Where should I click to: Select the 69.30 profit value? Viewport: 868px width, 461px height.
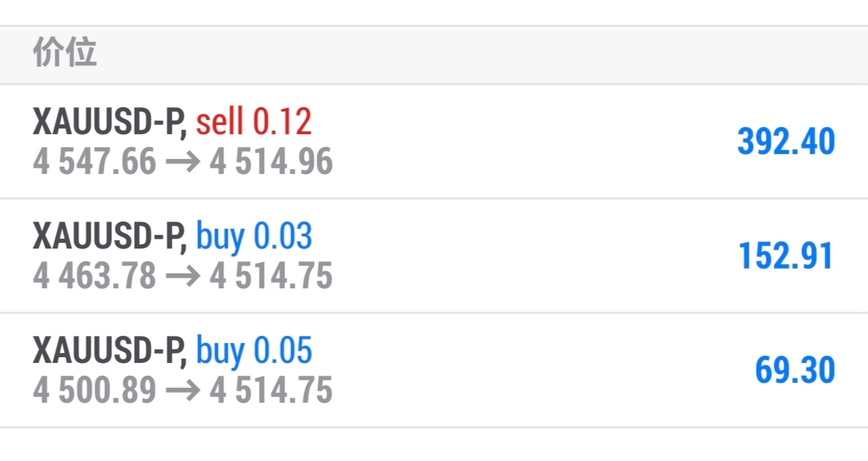(x=795, y=370)
